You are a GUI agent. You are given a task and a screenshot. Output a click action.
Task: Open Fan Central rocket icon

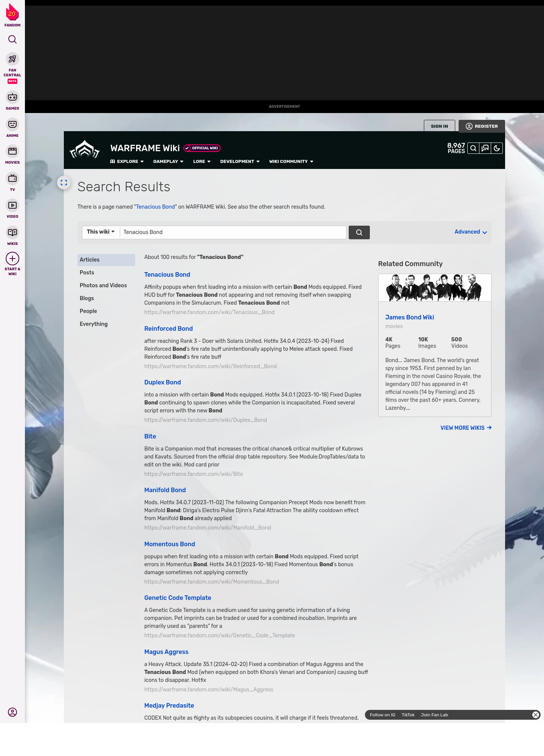point(12,59)
